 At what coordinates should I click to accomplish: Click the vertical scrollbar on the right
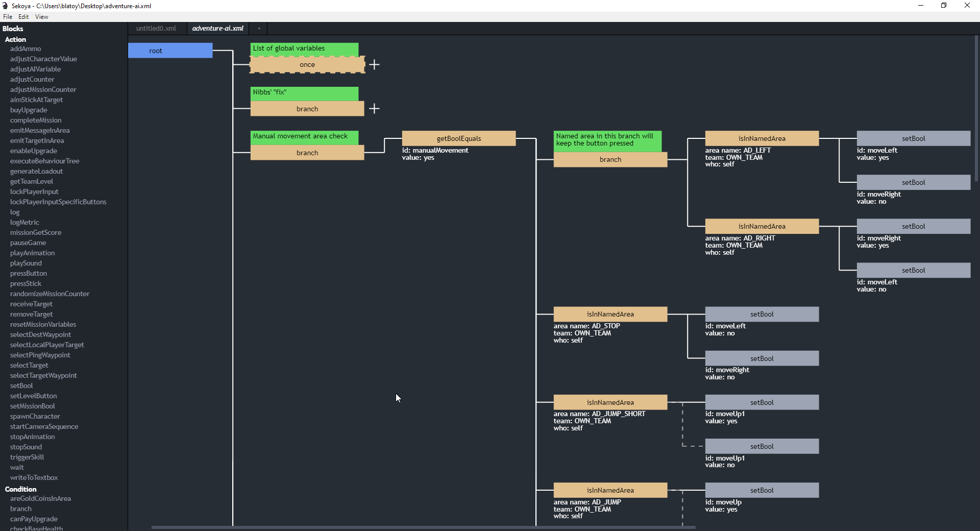976,110
